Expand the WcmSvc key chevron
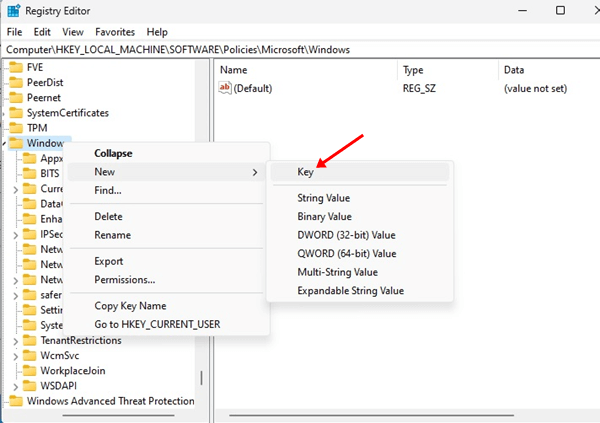 point(15,355)
